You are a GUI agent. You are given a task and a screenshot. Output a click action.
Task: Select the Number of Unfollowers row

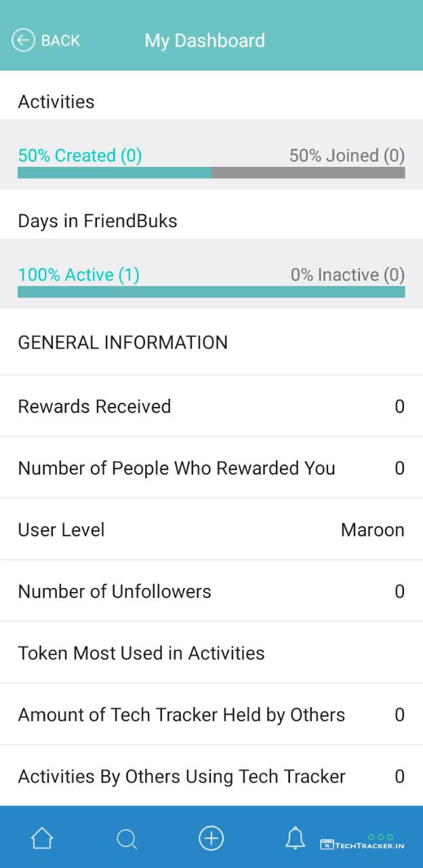211,591
